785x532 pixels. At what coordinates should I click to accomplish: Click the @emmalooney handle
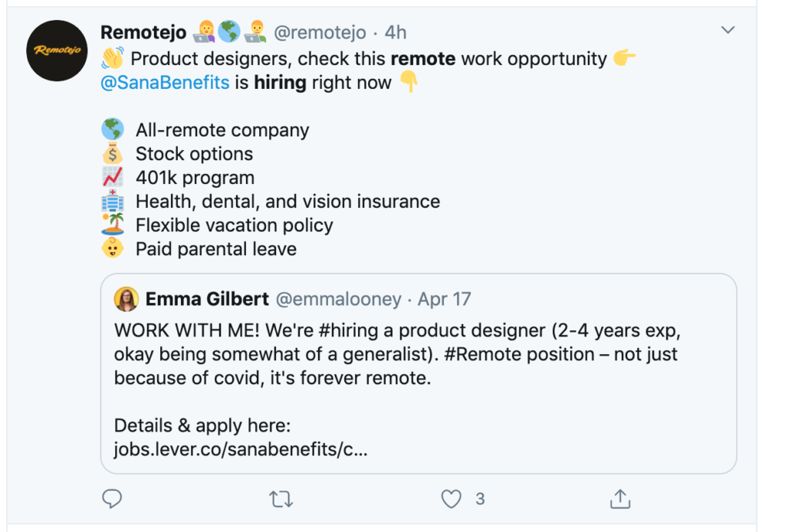tap(337, 299)
